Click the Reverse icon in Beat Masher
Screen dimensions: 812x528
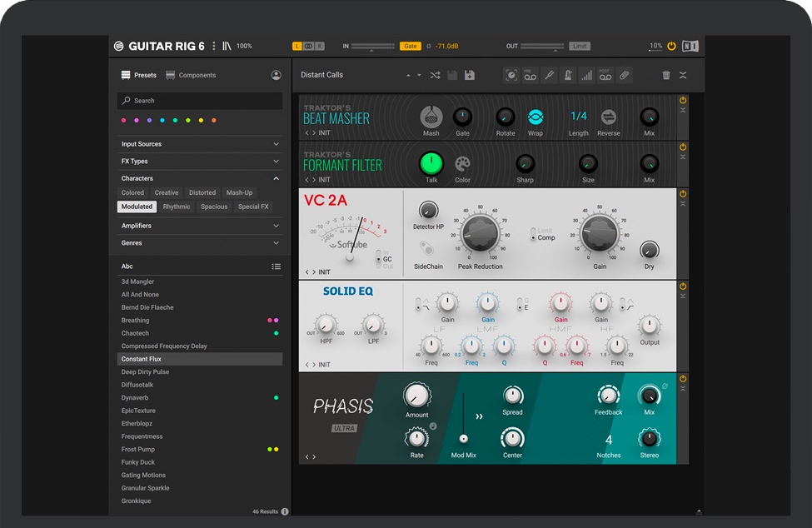[x=608, y=117]
